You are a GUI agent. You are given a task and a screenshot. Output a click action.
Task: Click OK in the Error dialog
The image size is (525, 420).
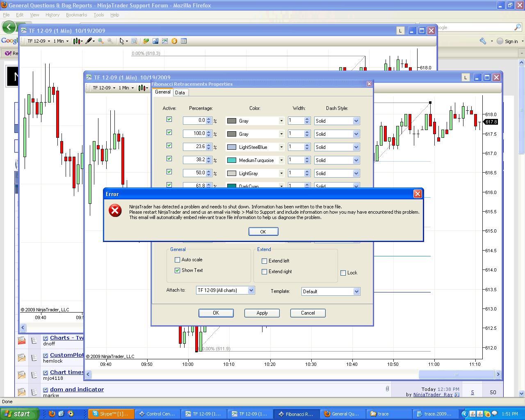(x=263, y=232)
